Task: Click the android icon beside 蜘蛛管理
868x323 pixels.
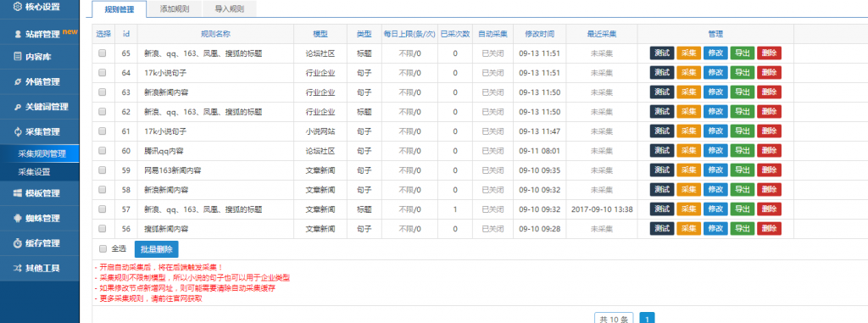Action: tap(17, 218)
